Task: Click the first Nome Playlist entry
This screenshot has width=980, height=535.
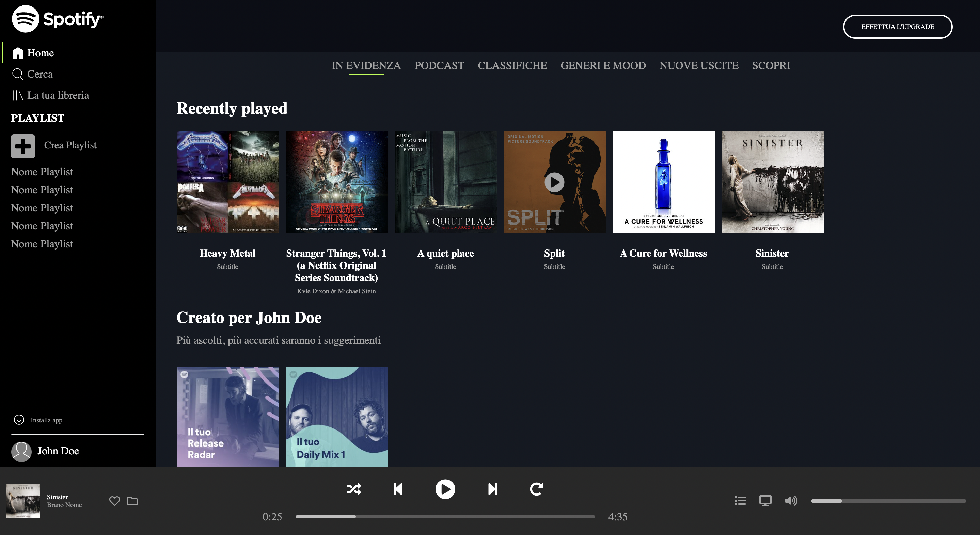Action: click(x=42, y=172)
